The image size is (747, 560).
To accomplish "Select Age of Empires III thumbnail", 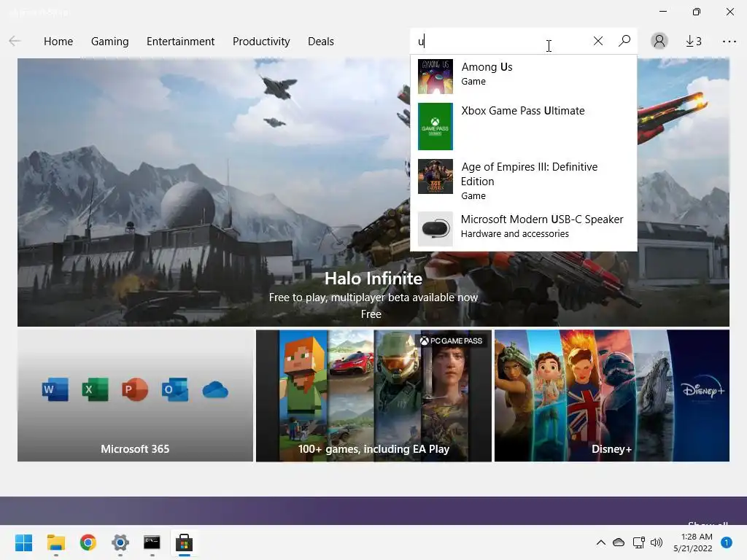I will tap(436, 176).
